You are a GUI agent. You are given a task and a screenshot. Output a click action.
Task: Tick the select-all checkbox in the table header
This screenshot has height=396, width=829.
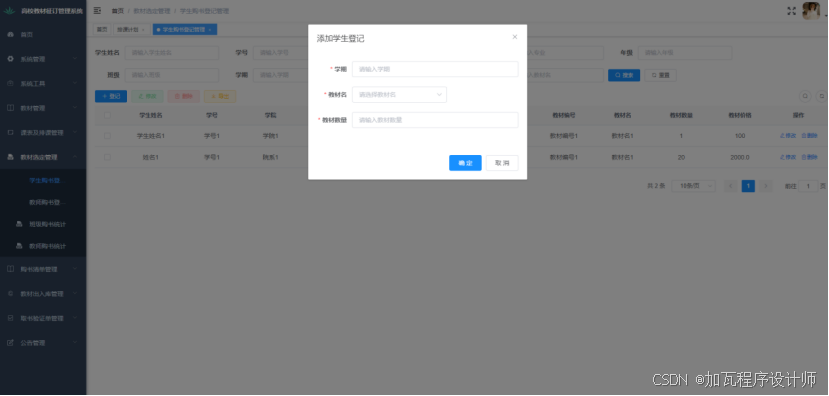point(107,115)
